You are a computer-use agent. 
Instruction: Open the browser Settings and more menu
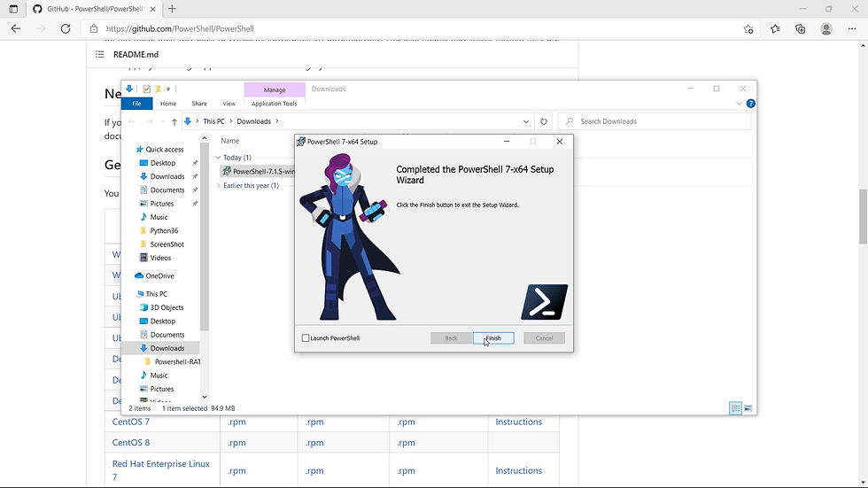(x=852, y=28)
